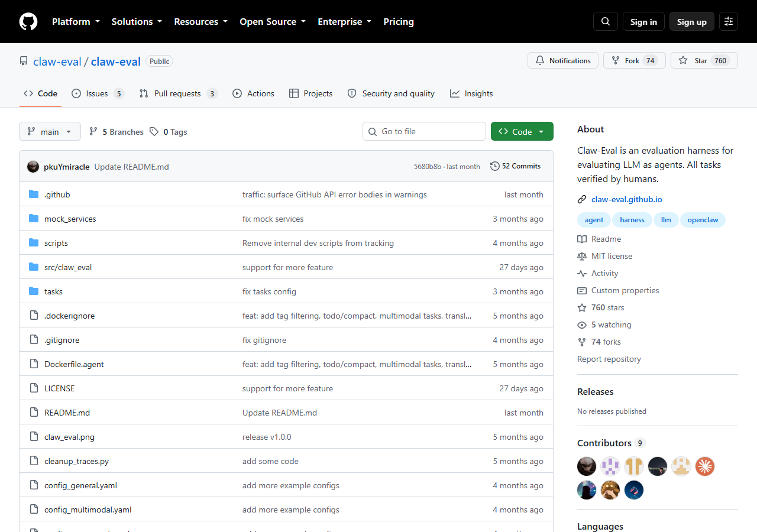Image resolution: width=757 pixels, height=532 pixels.
Task: Open commit hash 5680b8b
Action: (428, 167)
